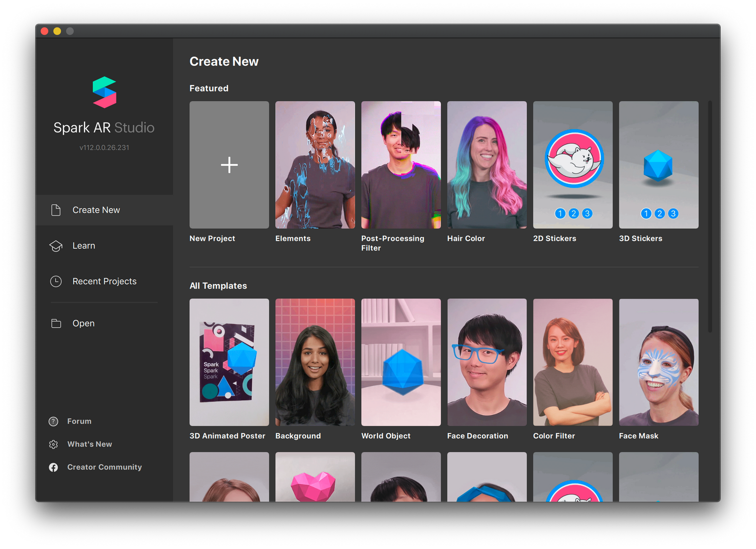
Task: Open the 3D Animated Poster thumbnail
Action: click(x=229, y=362)
